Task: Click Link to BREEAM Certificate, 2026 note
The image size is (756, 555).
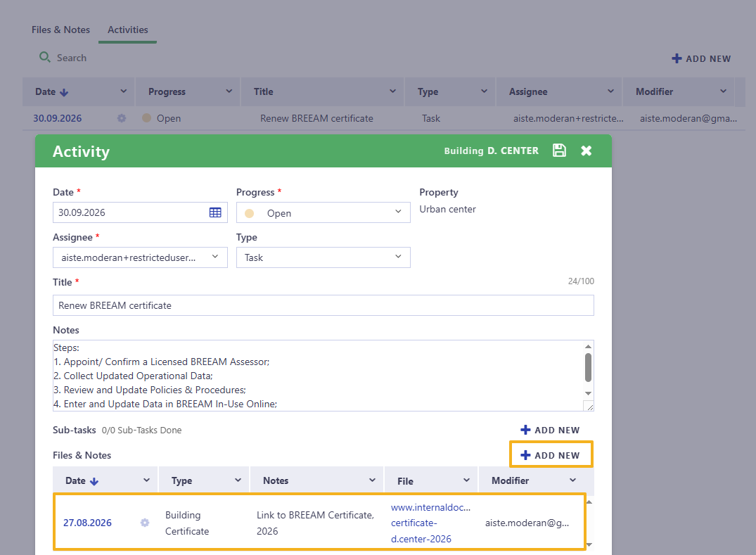Action: pos(315,523)
